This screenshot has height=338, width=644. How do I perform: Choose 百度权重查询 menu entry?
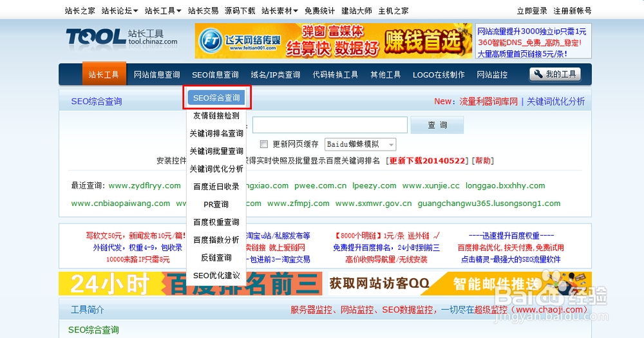216,222
